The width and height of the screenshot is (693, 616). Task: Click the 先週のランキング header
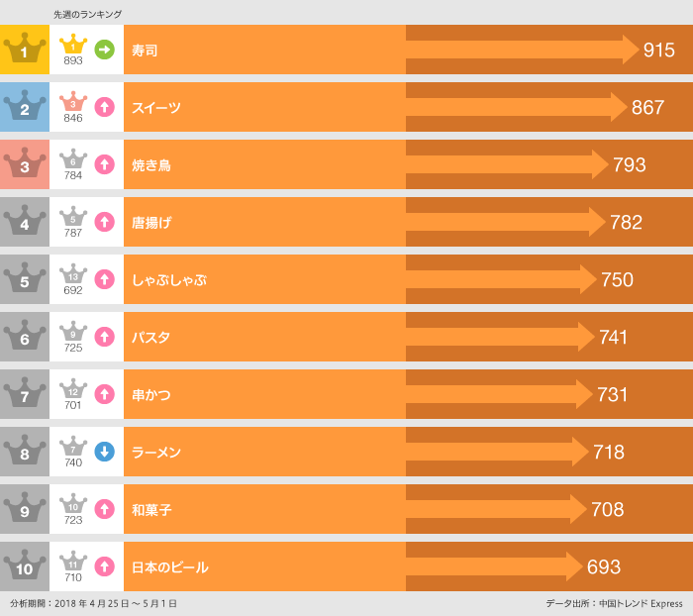coord(87,14)
